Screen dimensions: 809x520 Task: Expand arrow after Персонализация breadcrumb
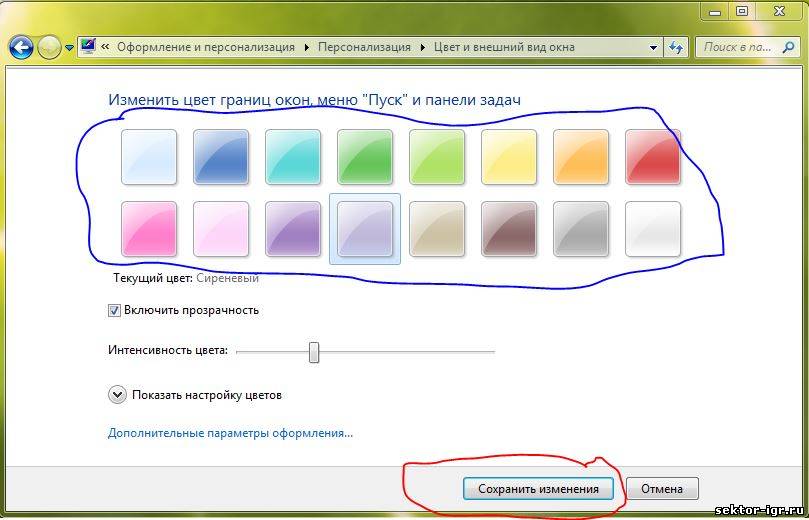click(x=423, y=47)
